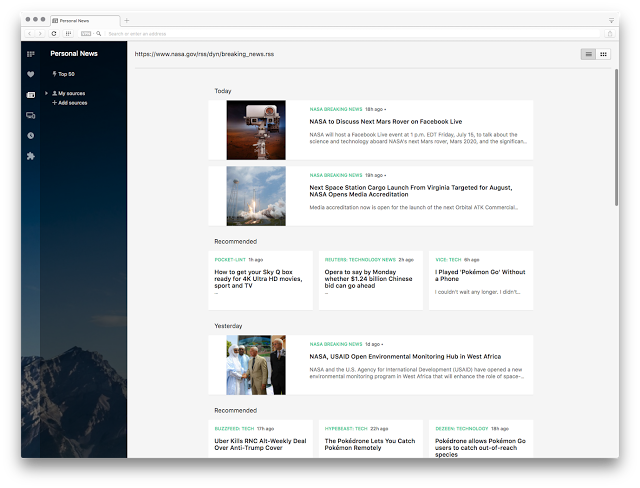The width and height of the screenshot is (640, 488).
Task: Click the page vertical scrollbar thumb
Action: point(616,138)
